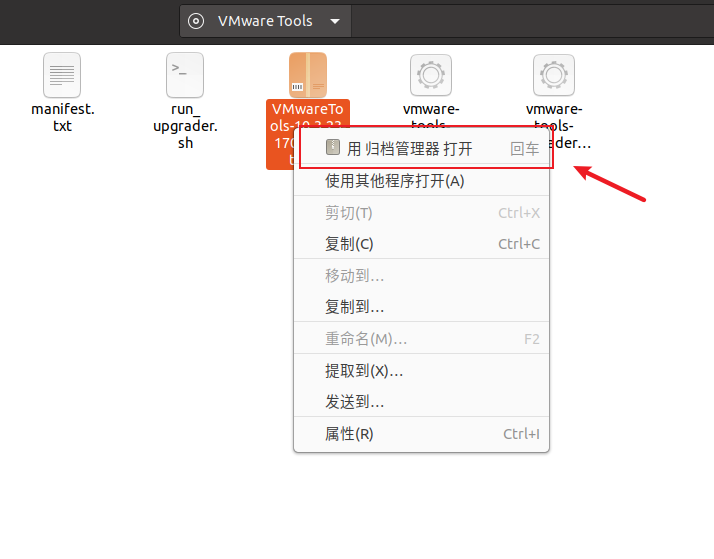Expand the VMware Tools location dropdown arrow

335,21
